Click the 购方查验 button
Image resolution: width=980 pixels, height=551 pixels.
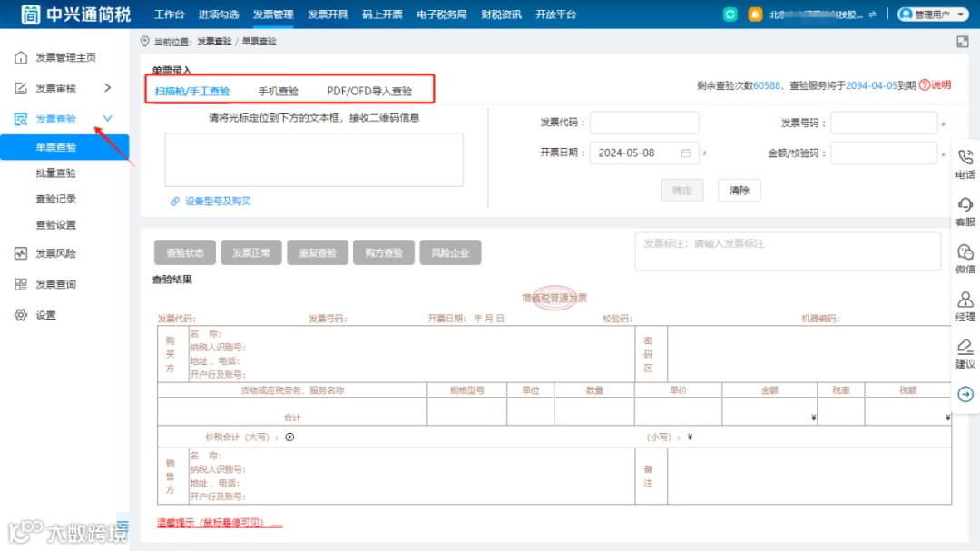pyautogui.click(x=384, y=252)
